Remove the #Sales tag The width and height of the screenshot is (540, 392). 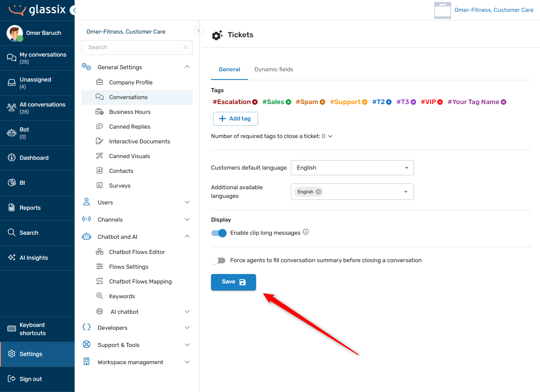click(x=288, y=102)
